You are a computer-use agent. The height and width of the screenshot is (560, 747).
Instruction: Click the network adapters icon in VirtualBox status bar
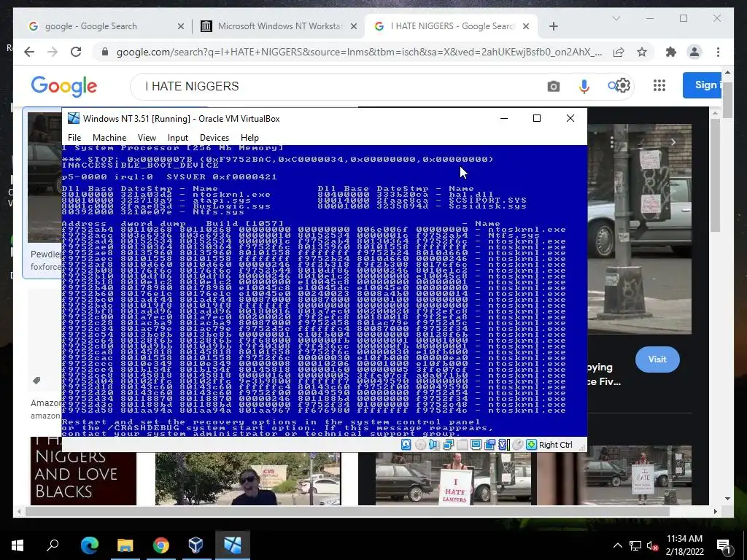pyautogui.click(x=448, y=445)
